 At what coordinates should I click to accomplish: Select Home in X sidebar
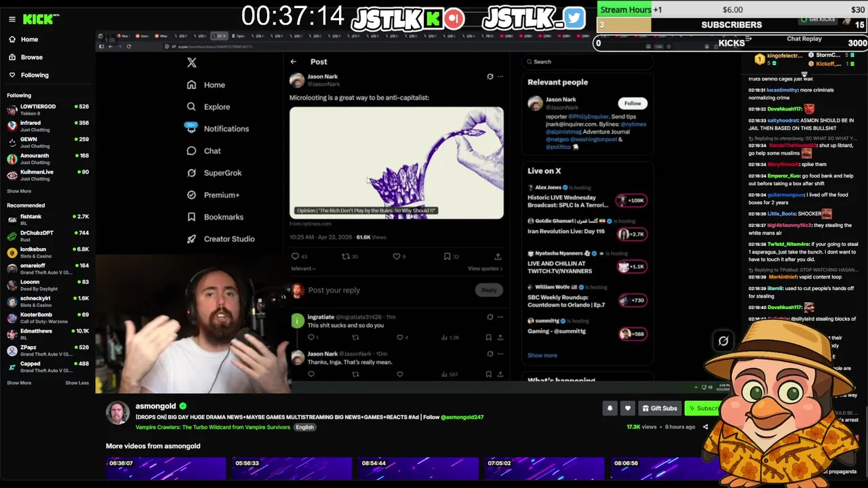[206, 85]
